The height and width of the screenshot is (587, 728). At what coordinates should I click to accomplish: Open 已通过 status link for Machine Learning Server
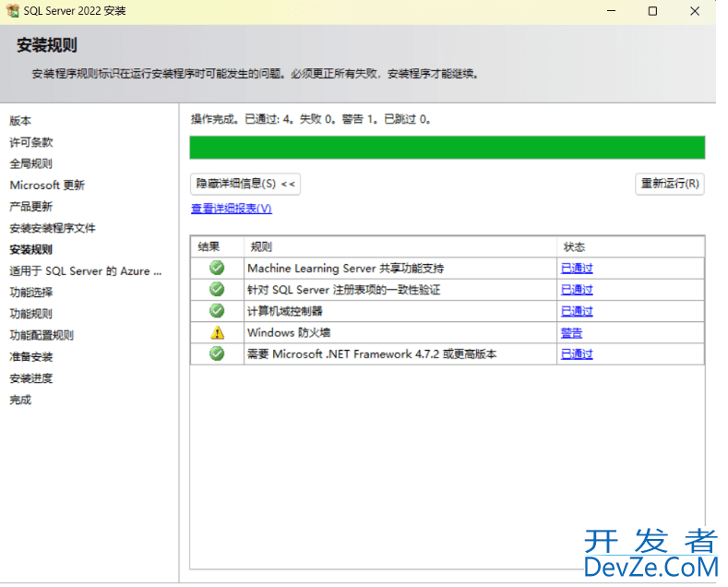pyautogui.click(x=577, y=269)
